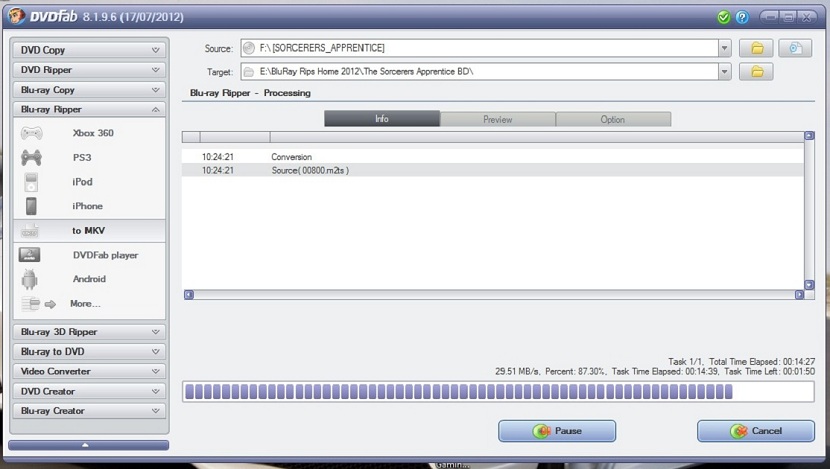Choose the DVDFab player label
This screenshot has width=830, height=469.
[105, 255]
